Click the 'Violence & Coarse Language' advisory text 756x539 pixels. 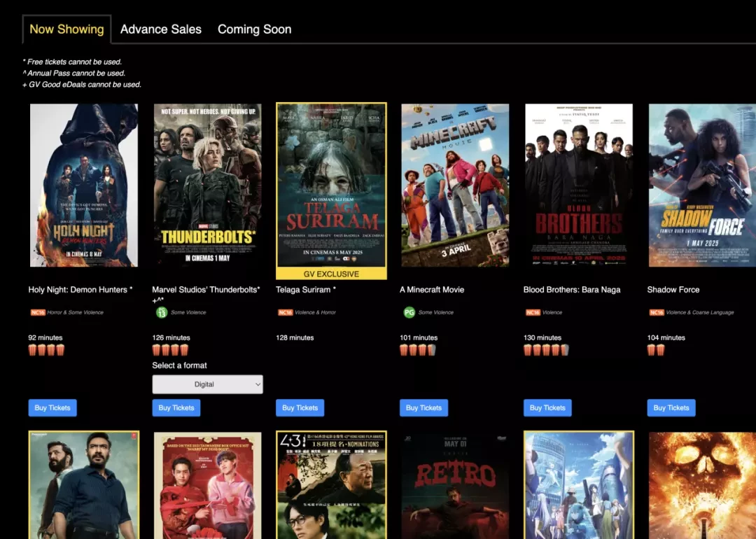click(700, 312)
